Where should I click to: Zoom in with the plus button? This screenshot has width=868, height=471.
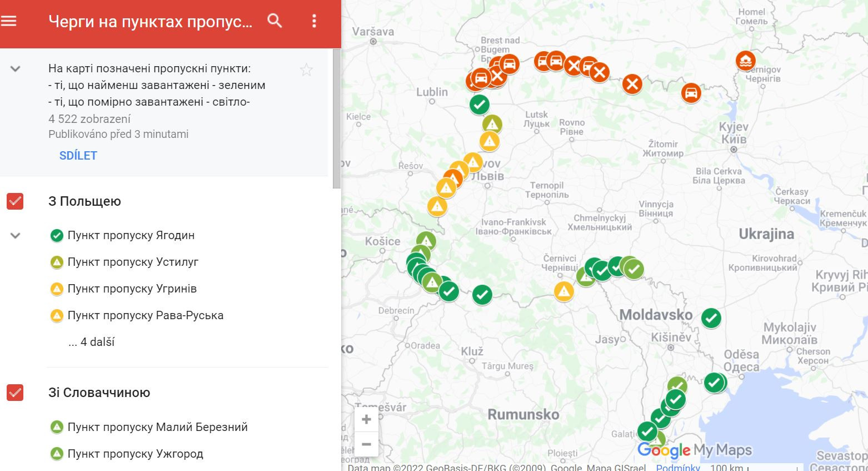tap(366, 419)
